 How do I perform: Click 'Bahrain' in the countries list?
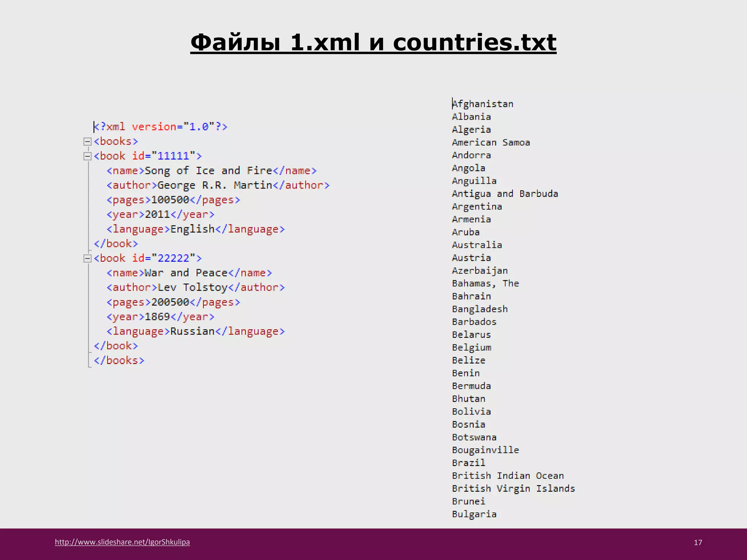point(471,296)
